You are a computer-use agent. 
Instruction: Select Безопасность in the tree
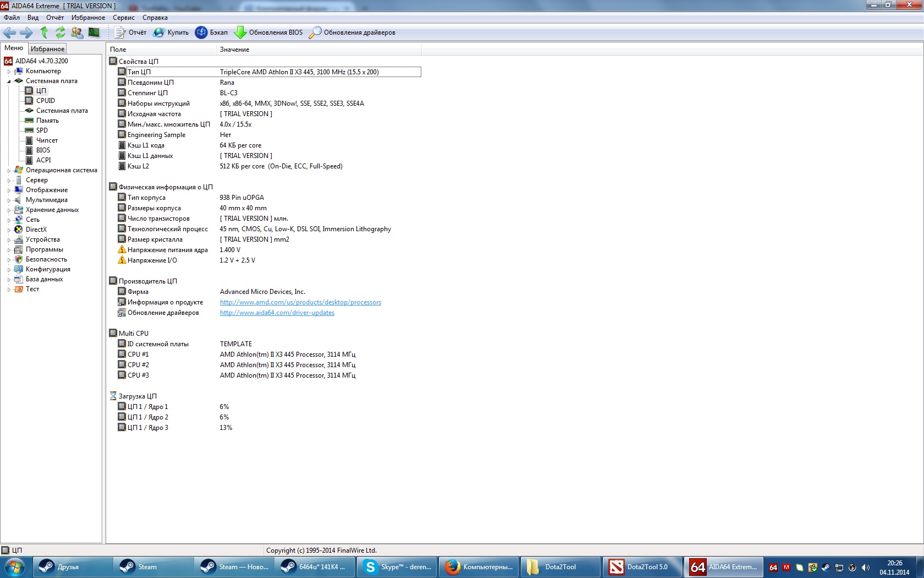[x=46, y=259]
